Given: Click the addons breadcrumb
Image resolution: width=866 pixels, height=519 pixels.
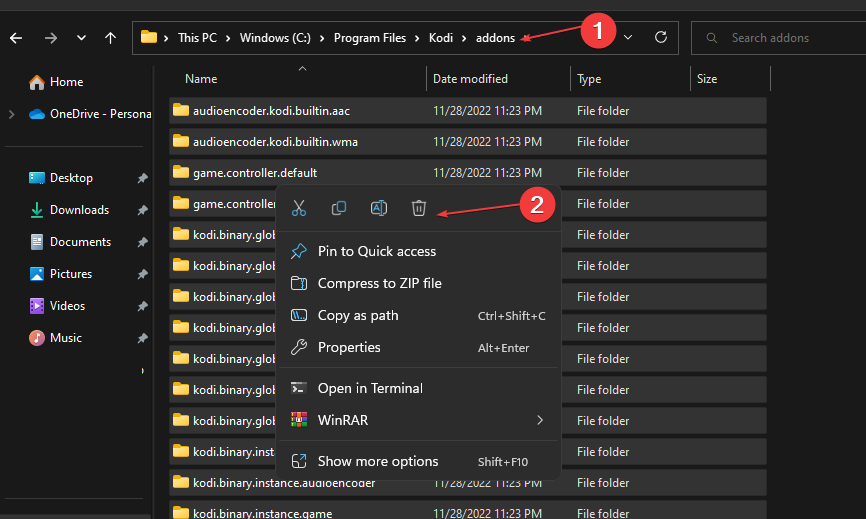Looking at the screenshot, I should tap(495, 38).
